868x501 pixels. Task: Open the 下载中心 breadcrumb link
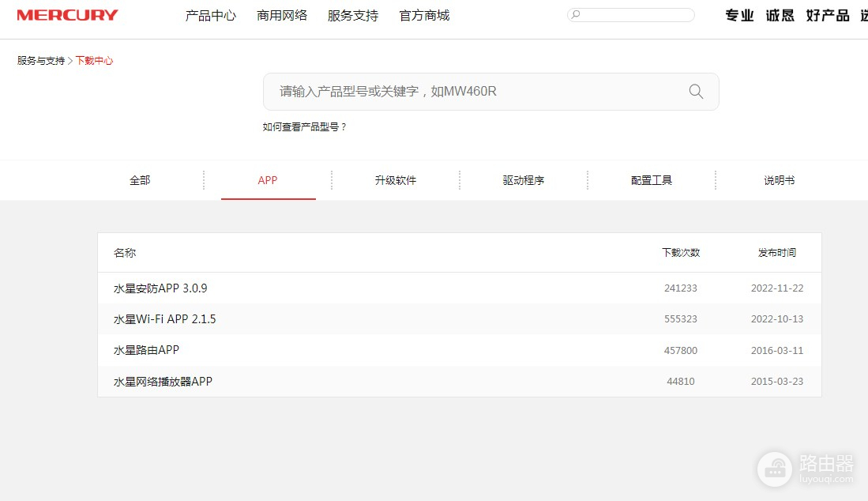(x=95, y=60)
